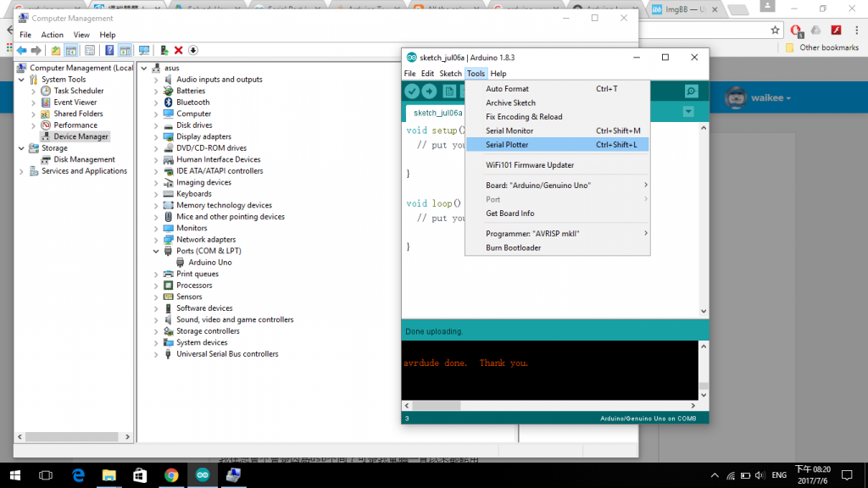Expand Display adapters category

156,136
